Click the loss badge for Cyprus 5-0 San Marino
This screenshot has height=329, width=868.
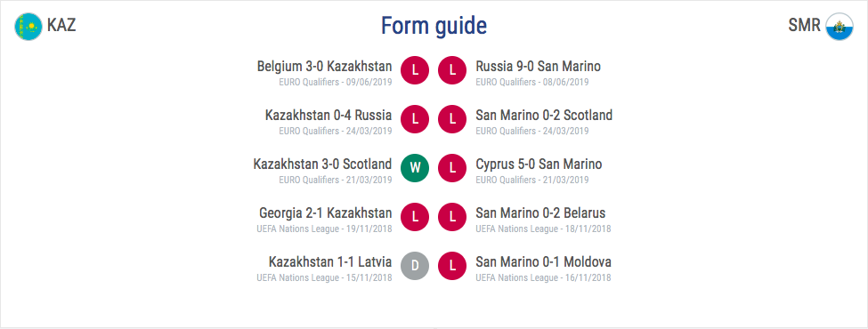point(452,168)
